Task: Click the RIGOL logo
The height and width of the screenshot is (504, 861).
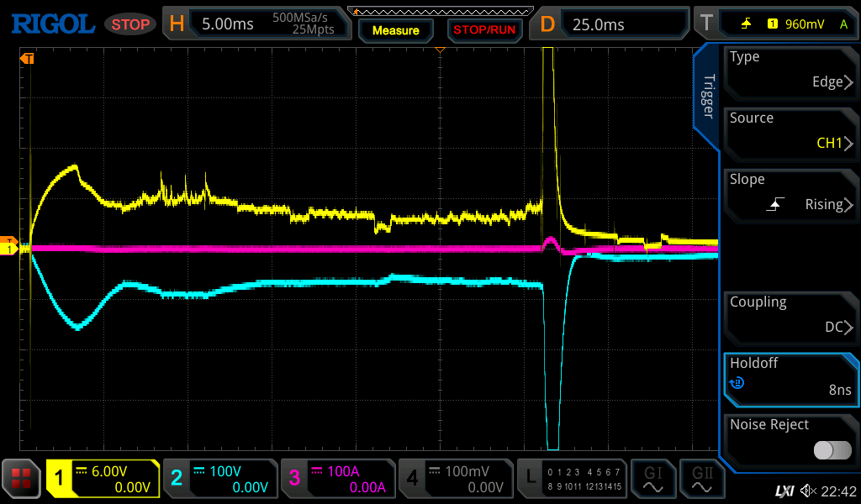Action: [x=53, y=24]
